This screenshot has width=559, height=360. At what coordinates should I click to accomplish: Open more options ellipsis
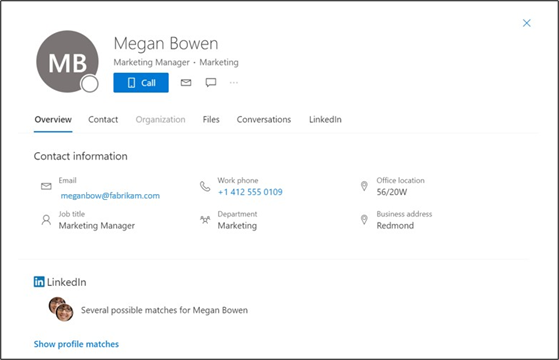click(234, 83)
